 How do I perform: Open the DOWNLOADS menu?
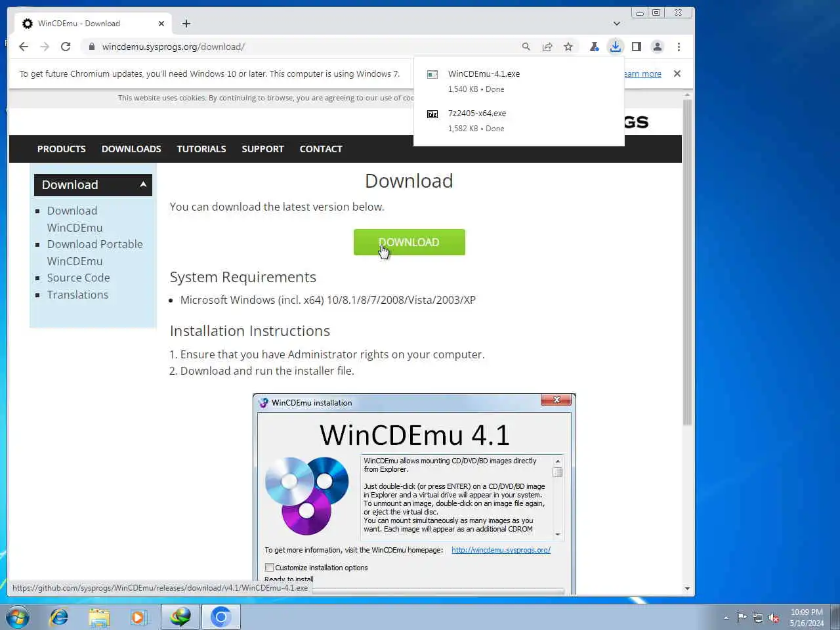pos(131,149)
